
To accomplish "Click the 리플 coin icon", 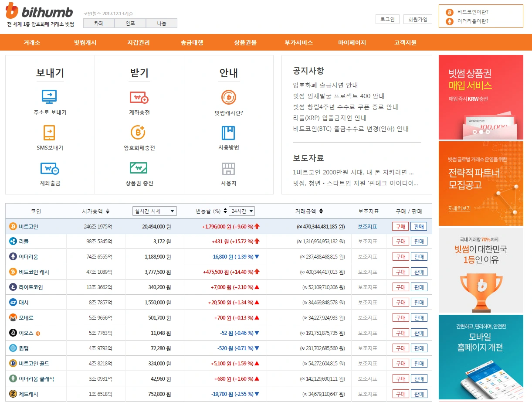I will pos(13,241).
